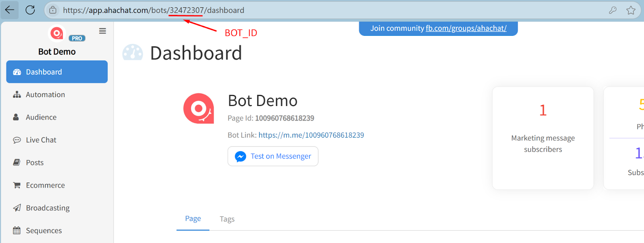
Task: Open Dashboard in sidebar
Action: tap(57, 72)
